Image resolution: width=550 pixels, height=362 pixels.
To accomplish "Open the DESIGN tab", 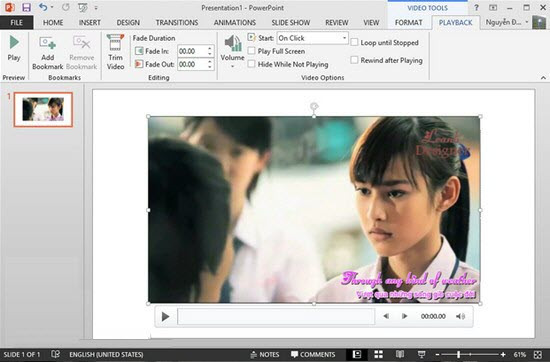I will pos(128,22).
